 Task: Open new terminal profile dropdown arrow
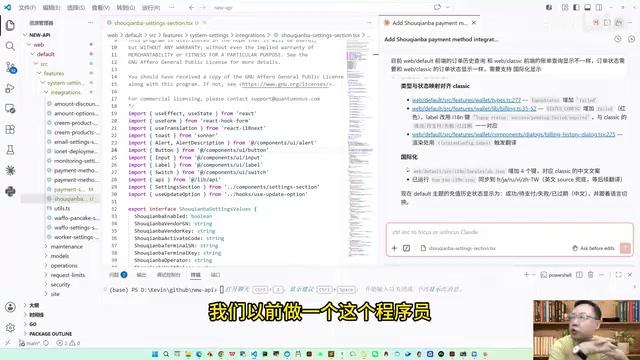(x=533, y=275)
